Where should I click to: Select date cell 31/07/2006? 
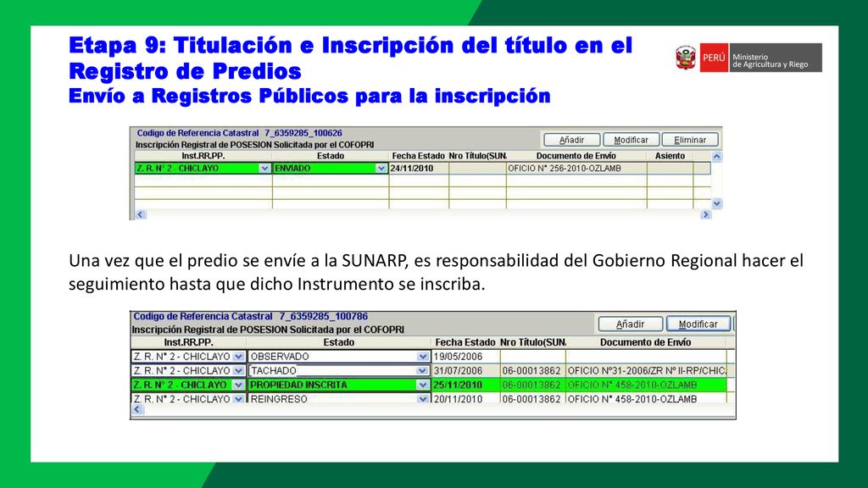point(465,371)
